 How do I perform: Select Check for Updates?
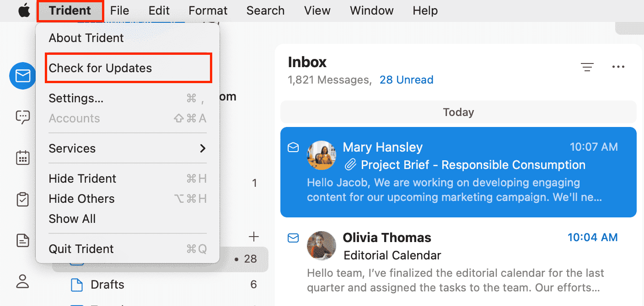point(128,68)
